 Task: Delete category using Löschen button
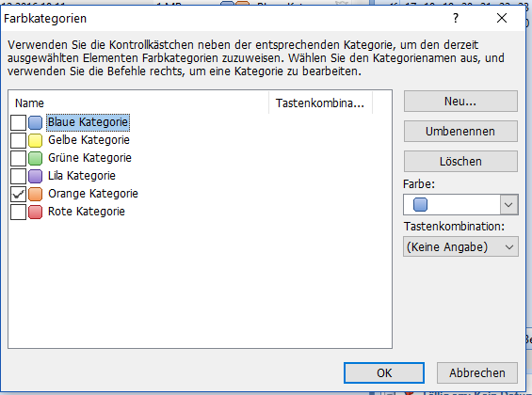tap(460, 161)
